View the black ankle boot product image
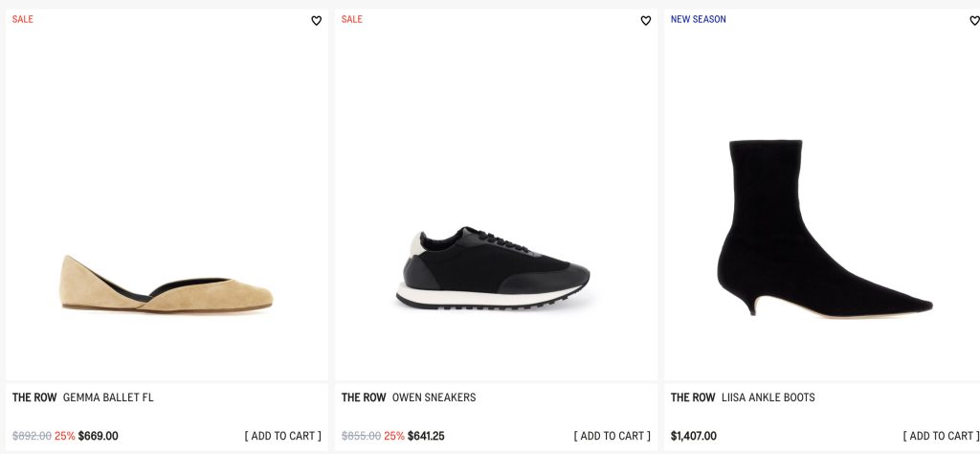This screenshot has height=454, width=980. point(824,230)
